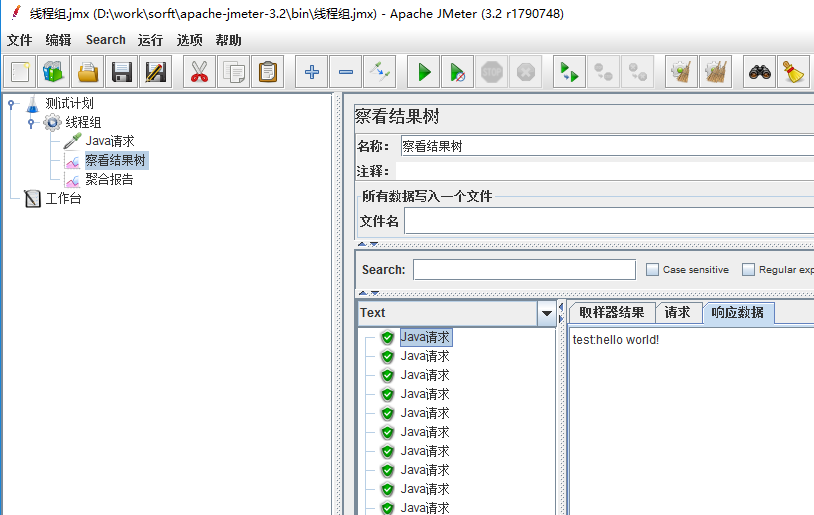Viewport: 814px width, 515px height.
Task: Select the Java请求 sampler in the test plan tree
Action: tap(110, 141)
